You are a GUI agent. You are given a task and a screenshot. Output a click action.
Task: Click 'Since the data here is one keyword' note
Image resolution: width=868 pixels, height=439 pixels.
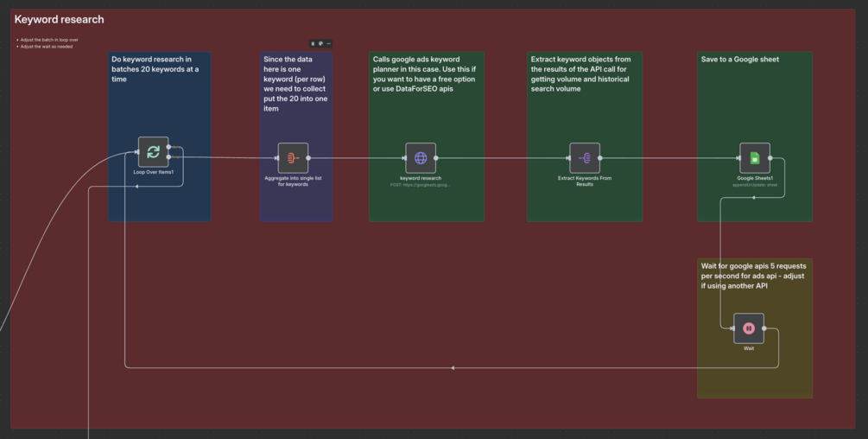tap(295, 84)
